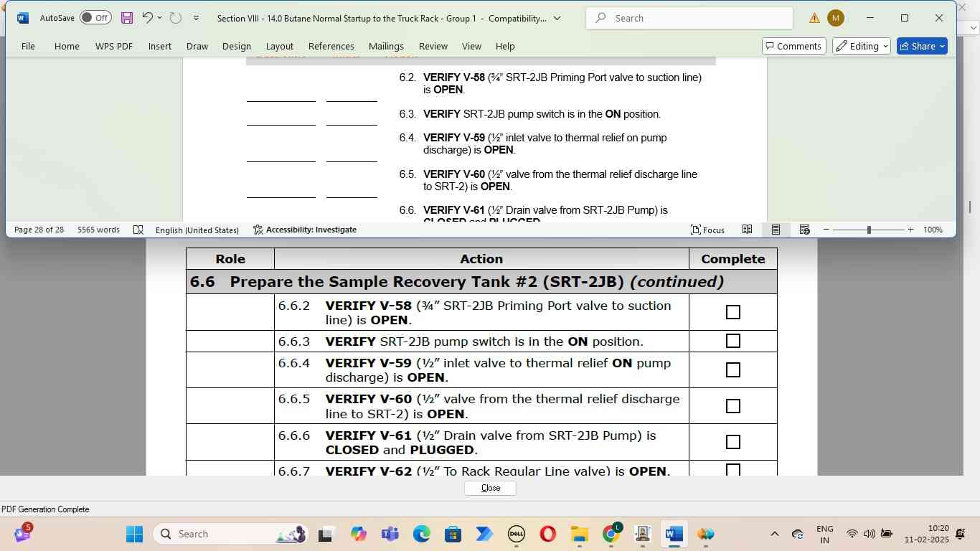Switch to Print Layout view icon
This screenshot has height=551, width=980.
point(776,230)
